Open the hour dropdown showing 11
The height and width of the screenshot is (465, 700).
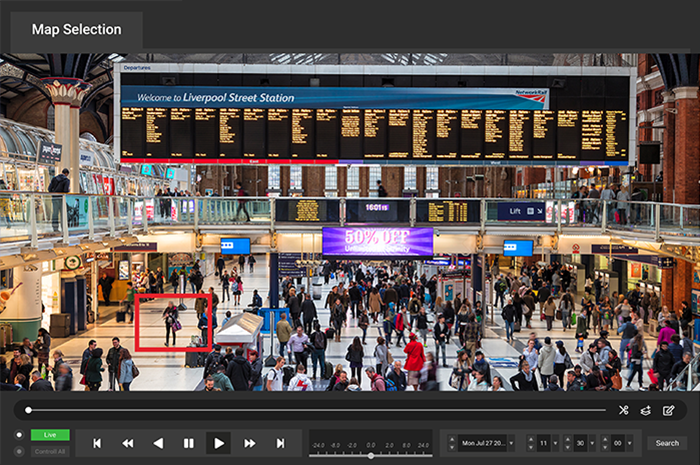pyautogui.click(x=555, y=443)
